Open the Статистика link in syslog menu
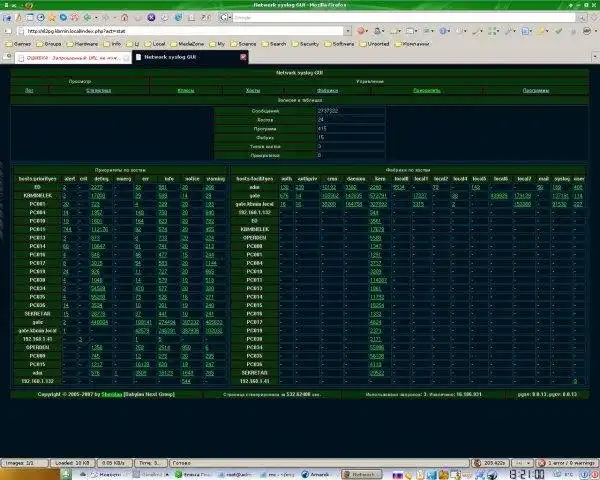 98,91
